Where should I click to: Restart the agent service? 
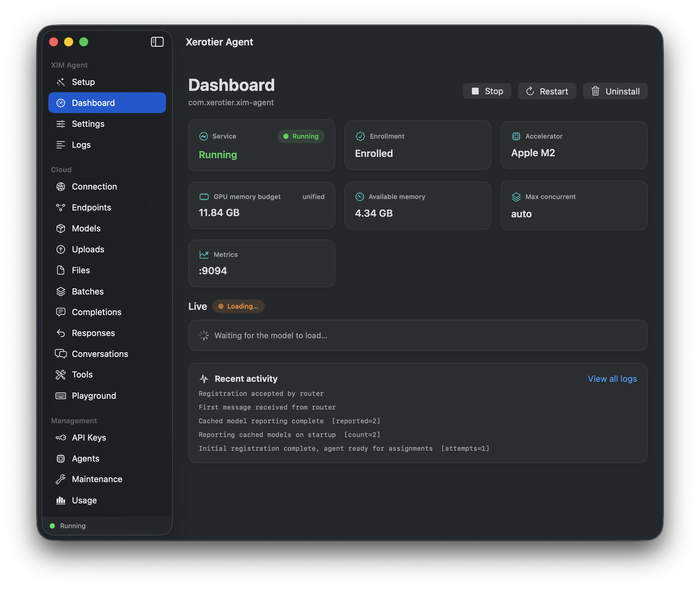pyautogui.click(x=547, y=91)
